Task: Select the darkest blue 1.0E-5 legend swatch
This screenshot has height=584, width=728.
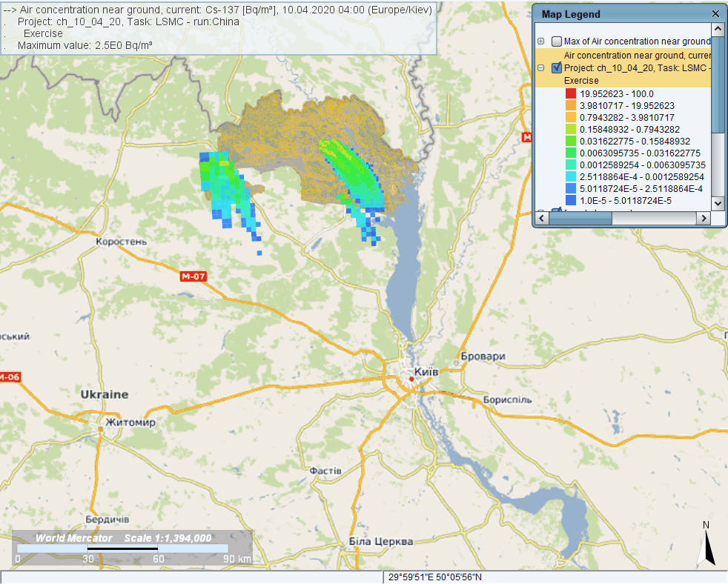Action: 570,201
